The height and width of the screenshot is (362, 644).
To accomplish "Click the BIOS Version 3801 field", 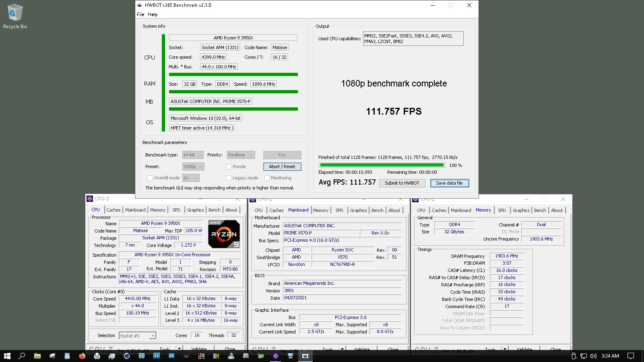I will tap(343, 290).
